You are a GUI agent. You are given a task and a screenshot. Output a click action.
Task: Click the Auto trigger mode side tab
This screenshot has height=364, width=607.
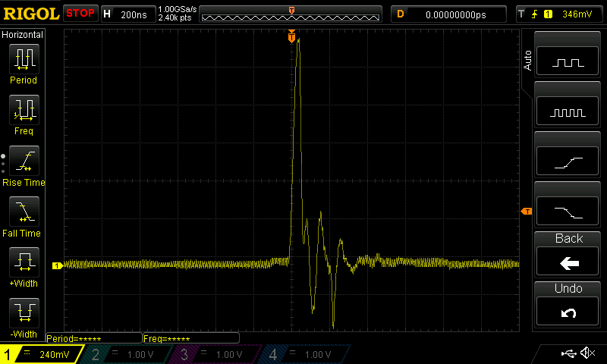527,61
